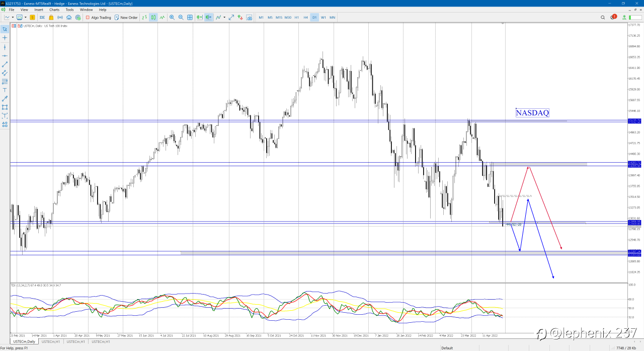Select the vertical line drawing tool
644x351 pixels.
[x=5, y=47]
